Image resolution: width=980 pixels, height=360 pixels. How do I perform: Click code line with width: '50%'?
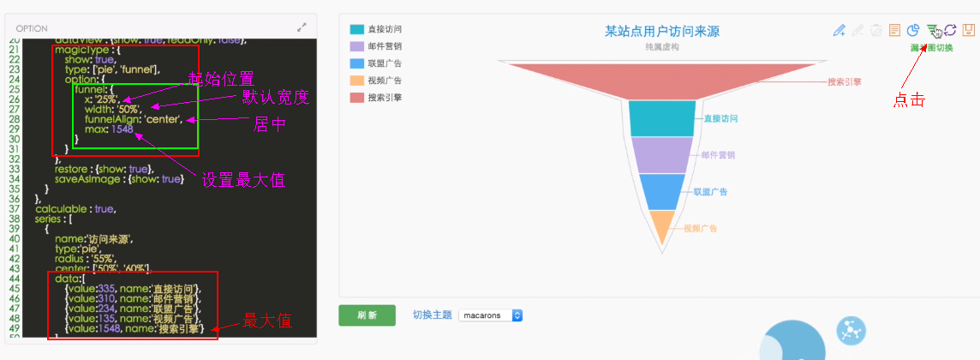pos(113,110)
